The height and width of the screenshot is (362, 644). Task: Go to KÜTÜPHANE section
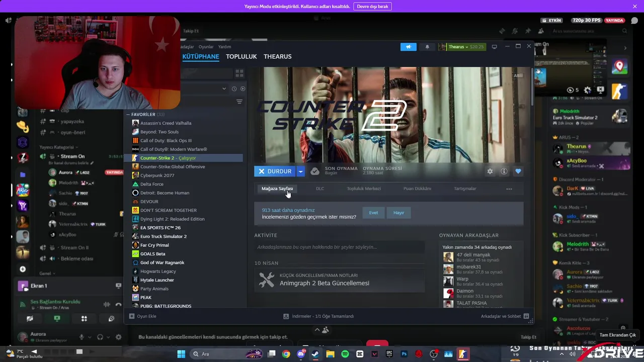(x=201, y=56)
